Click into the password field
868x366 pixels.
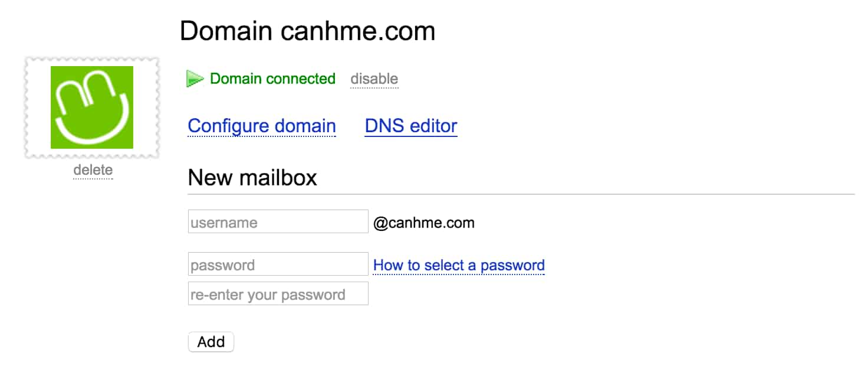pos(278,264)
